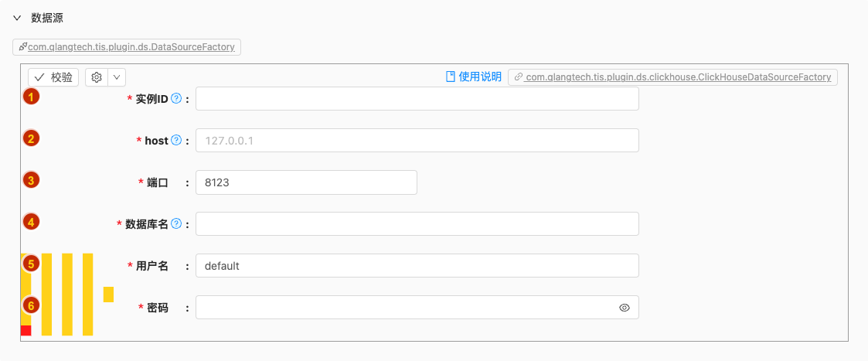This screenshot has height=361, width=868.
Task: Click red step marker number 3
Action: pos(31,180)
